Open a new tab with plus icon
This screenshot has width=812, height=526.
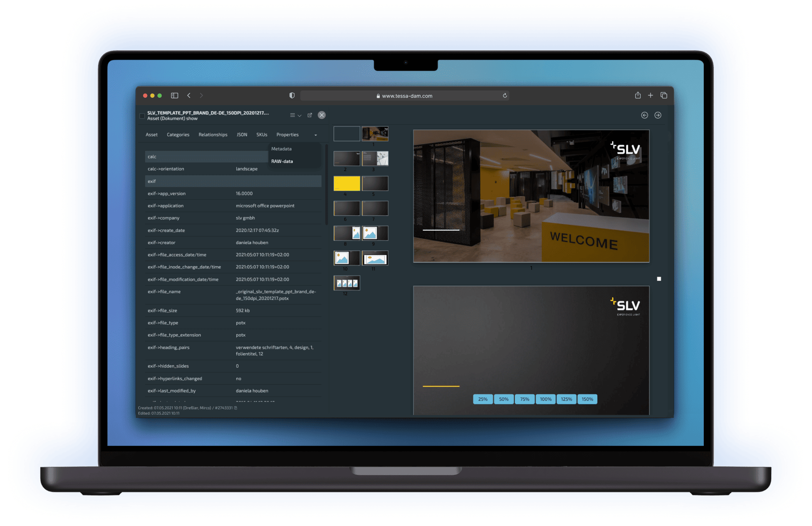point(650,95)
